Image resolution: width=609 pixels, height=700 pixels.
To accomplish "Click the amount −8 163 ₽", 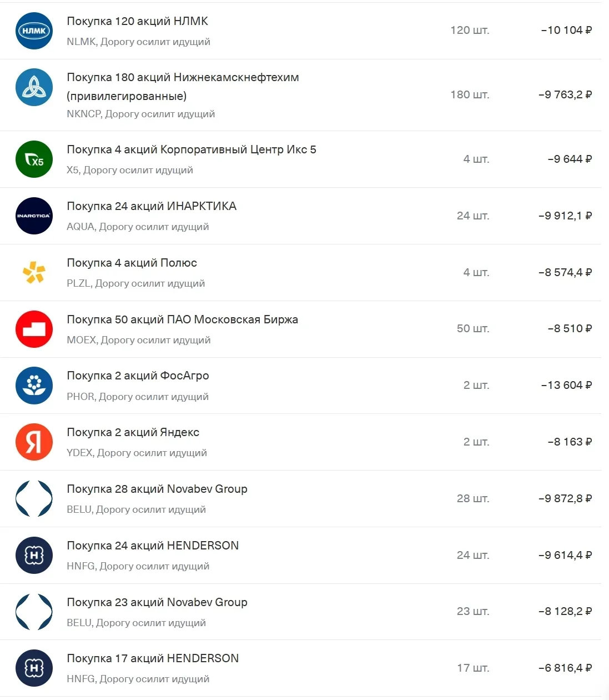I will point(570,442).
